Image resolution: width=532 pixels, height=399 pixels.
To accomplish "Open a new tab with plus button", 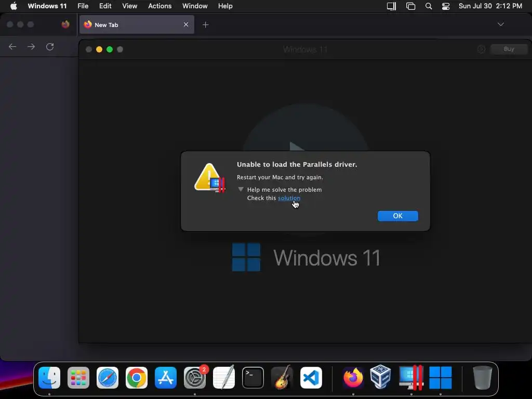I will (x=206, y=25).
